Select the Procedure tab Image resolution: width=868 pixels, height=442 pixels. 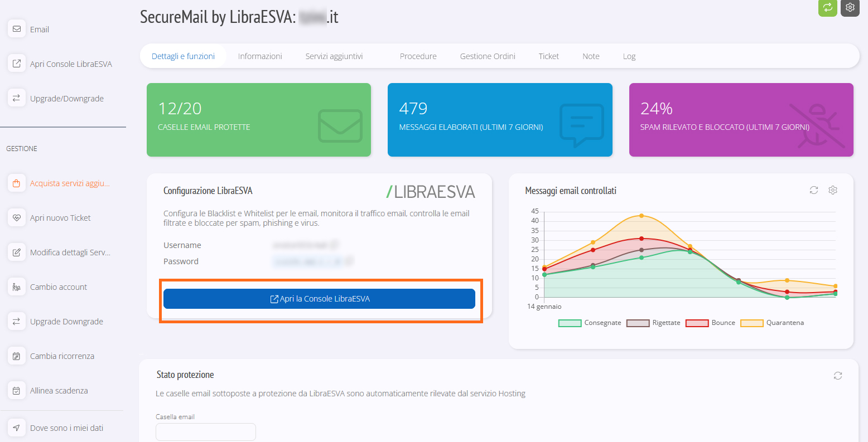click(x=418, y=56)
